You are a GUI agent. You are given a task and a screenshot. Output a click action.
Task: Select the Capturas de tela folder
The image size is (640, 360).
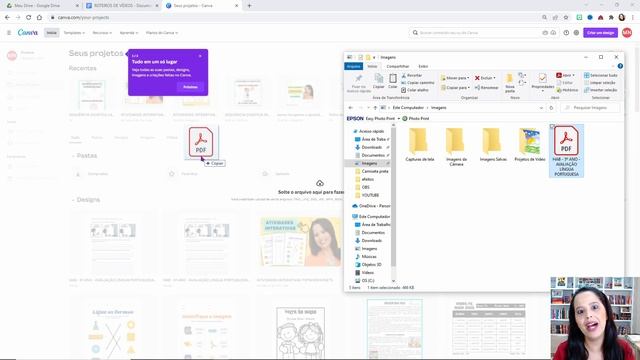tap(419, 145)
